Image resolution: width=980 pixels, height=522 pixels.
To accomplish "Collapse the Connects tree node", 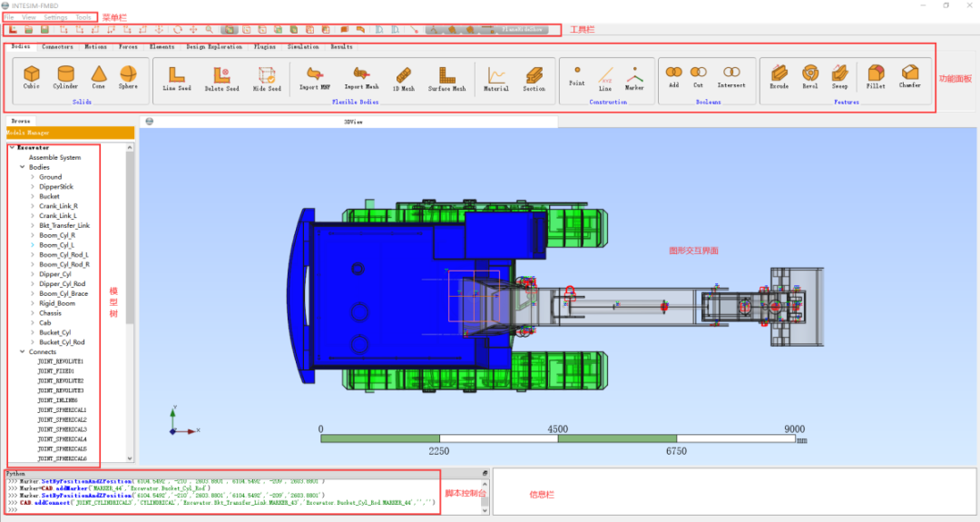I will [23, 352].
